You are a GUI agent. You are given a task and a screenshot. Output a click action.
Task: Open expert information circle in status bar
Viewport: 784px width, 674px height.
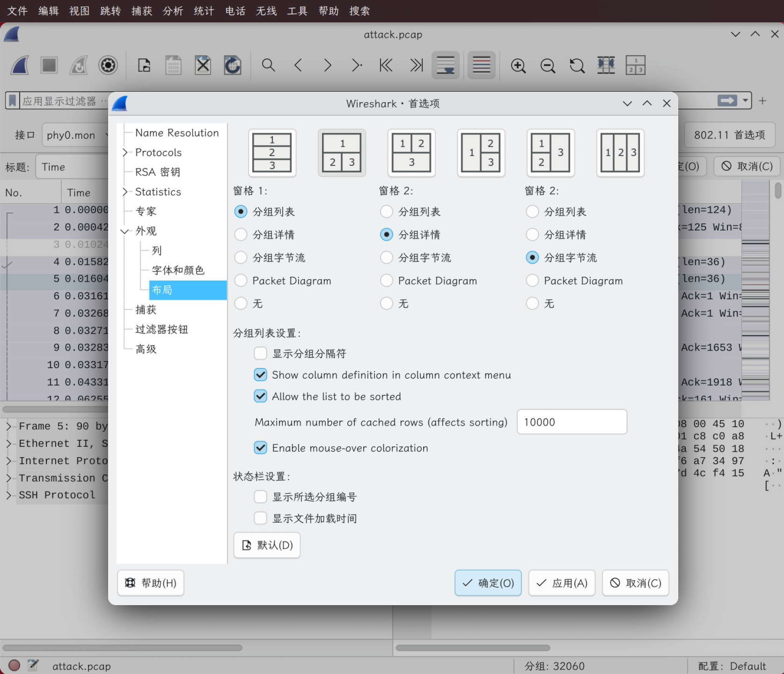[x=14, y=665]
